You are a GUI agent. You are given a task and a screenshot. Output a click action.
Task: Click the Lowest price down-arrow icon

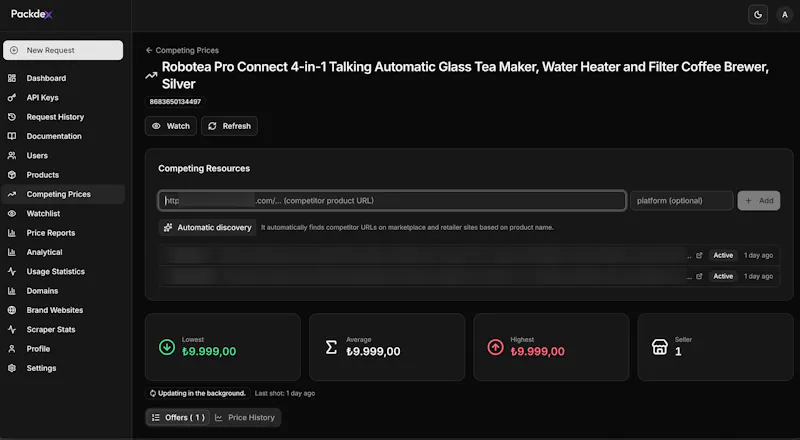tap(167, 347)
